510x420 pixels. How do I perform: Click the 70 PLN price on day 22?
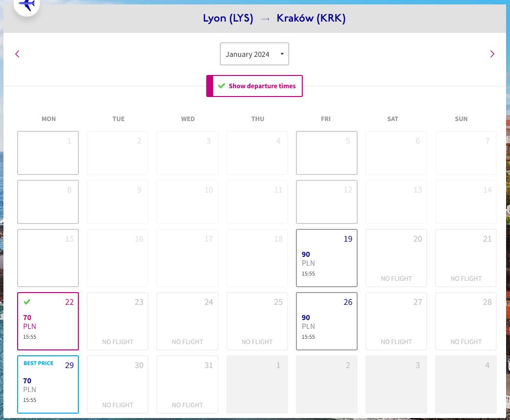(x=29, y=322)
